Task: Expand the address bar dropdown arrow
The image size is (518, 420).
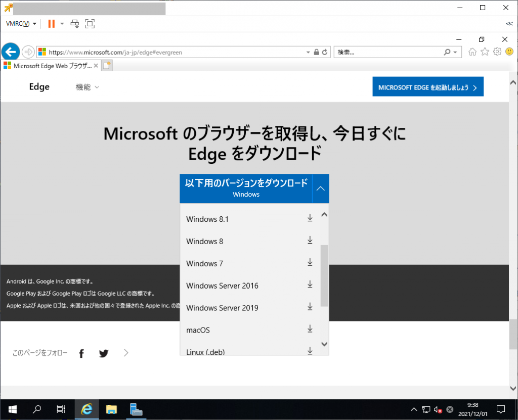Action: [308, 52]
